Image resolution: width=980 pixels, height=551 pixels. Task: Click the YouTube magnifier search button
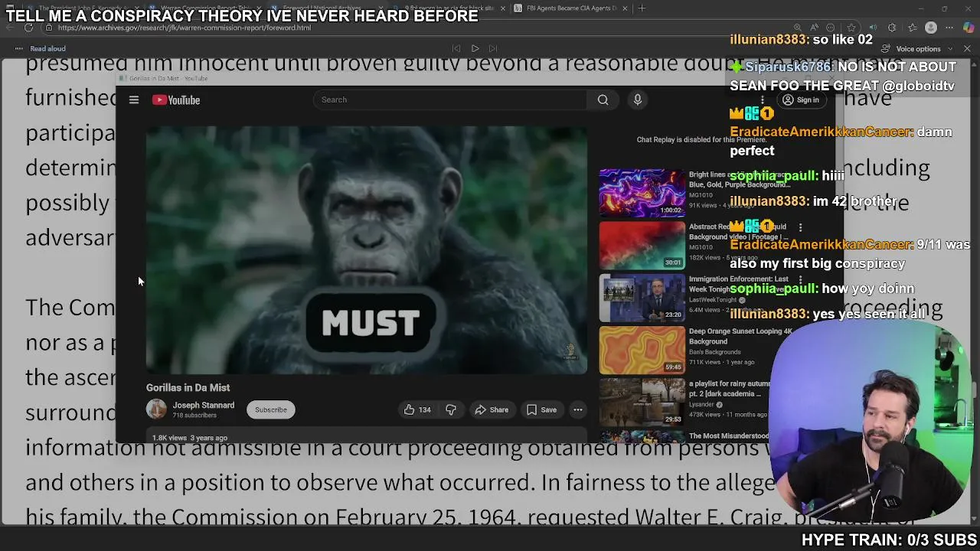tap(603, 99)
